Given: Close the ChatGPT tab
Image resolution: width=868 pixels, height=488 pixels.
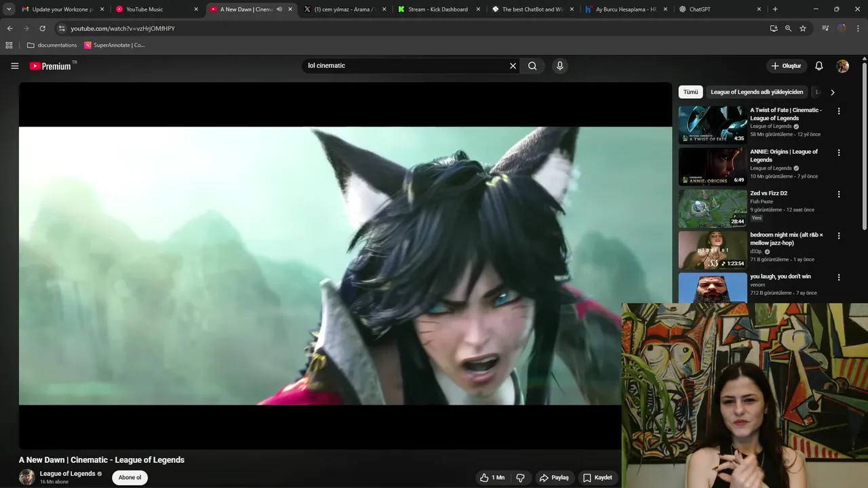Looking at the screenshot, I should [x=759, y=9].
